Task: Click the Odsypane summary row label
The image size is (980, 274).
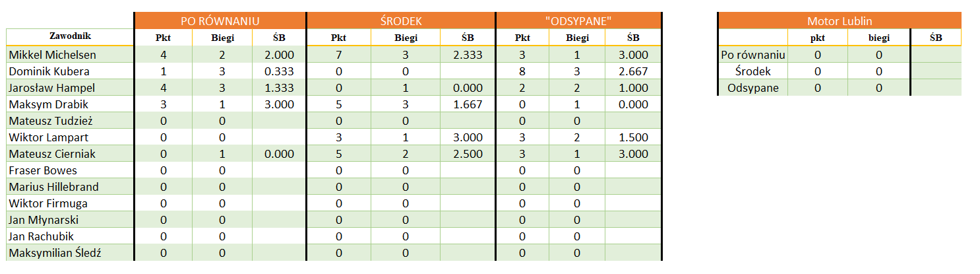Action: point(752,88)
